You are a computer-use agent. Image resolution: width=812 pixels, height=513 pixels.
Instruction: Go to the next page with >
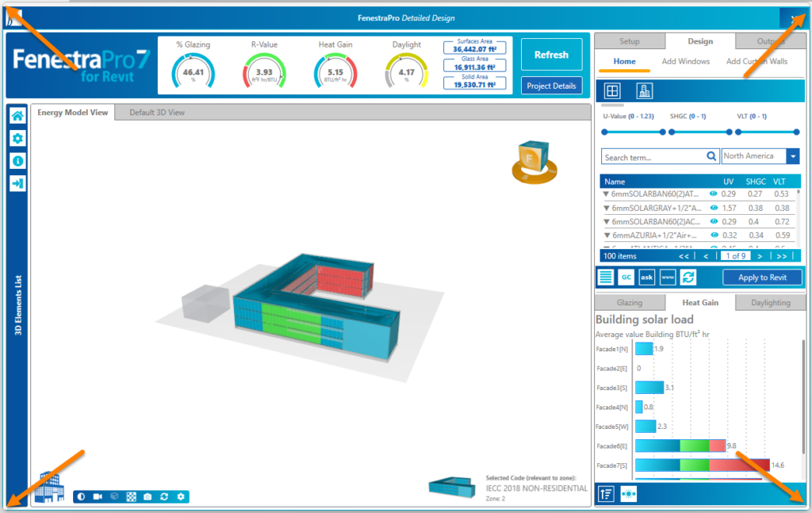coord(760,256)
